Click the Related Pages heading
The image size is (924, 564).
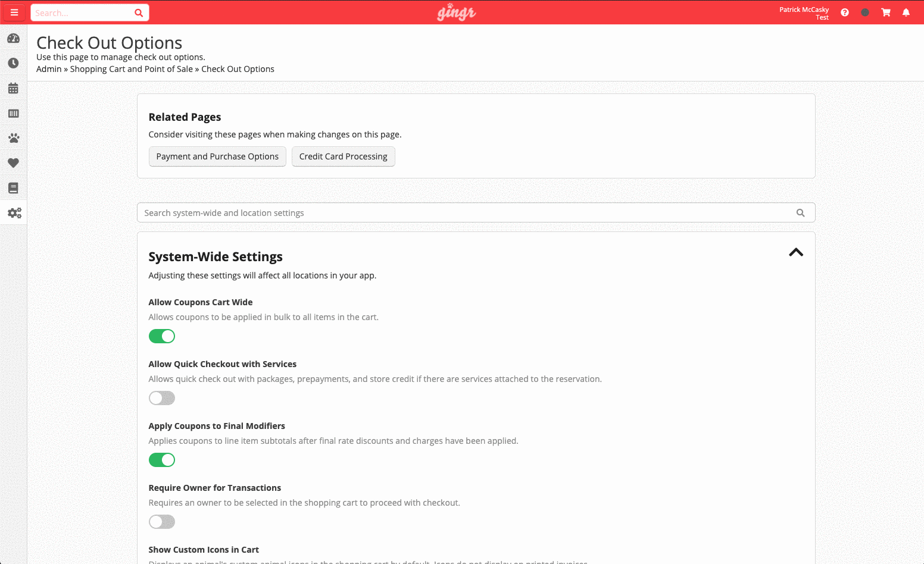185,117
